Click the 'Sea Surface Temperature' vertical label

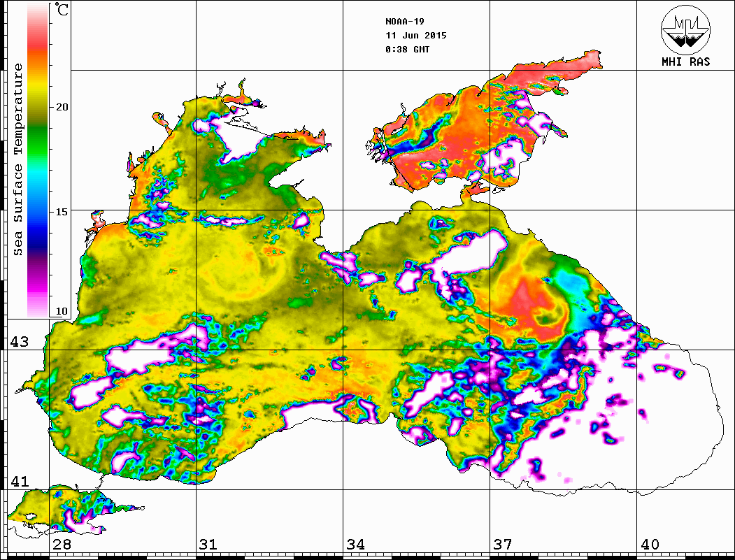point(17,159)
